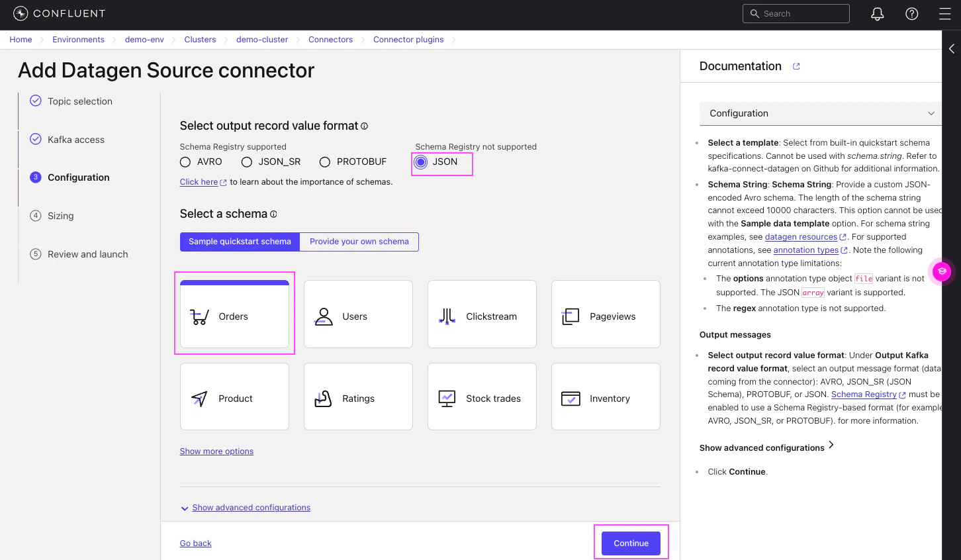The width and height of the screenshot is (961, 560).
Task: Click info icon beside output record value format
Action: [x=364, y=126]
